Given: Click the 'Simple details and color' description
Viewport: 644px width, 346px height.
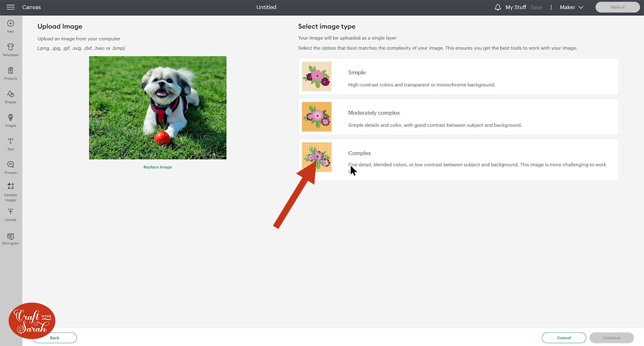Looking at the screenshot, I should click(435, 126).
